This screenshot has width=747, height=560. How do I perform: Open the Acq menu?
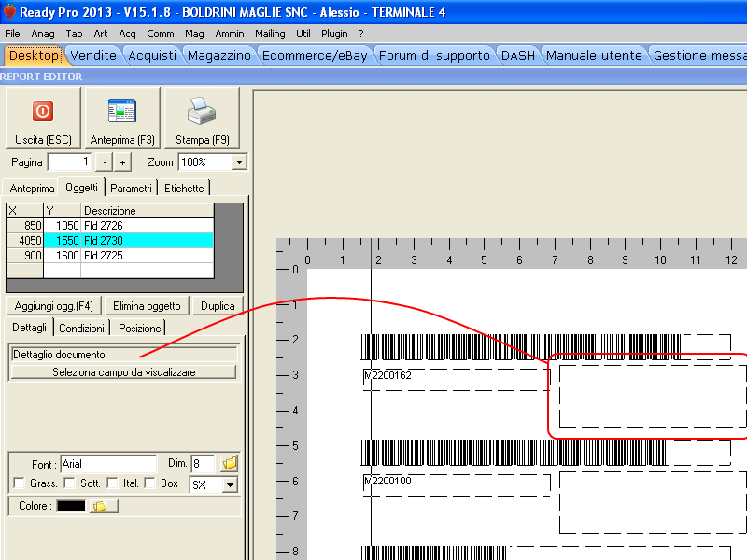127,34
